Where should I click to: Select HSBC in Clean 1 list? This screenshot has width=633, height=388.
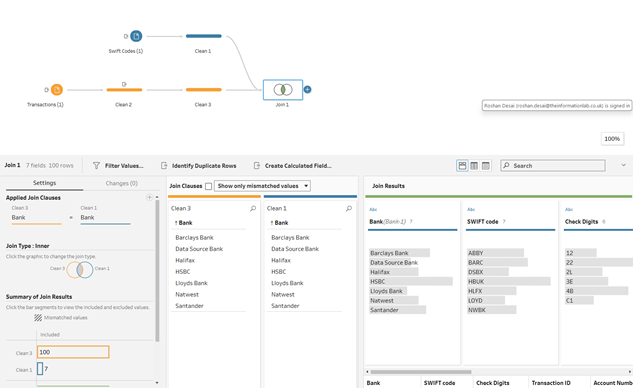coord(279,271)
